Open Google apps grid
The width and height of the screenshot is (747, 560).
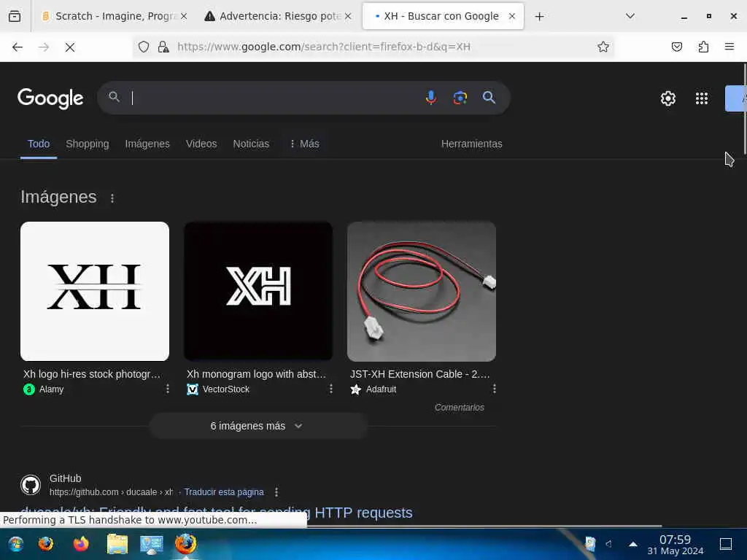(702, 98)
